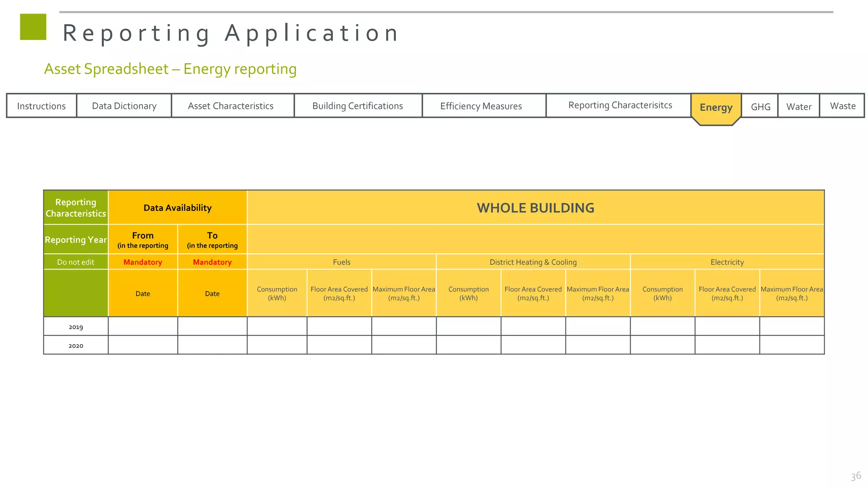
Task: Switch to the Waste tab
Action: point(842,106)
